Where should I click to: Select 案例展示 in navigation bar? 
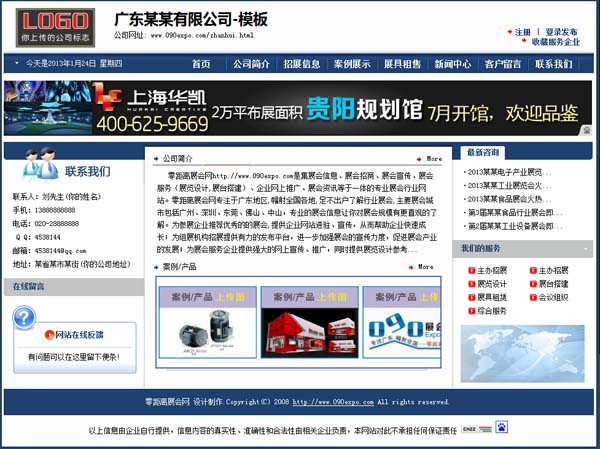[x=352, y=64]
